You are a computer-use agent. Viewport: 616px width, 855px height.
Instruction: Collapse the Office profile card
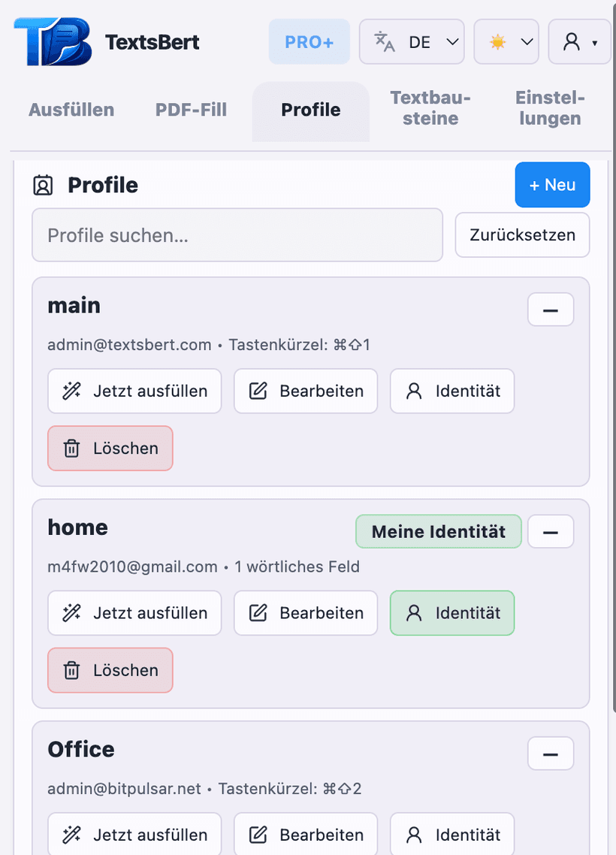click(551, 754)
